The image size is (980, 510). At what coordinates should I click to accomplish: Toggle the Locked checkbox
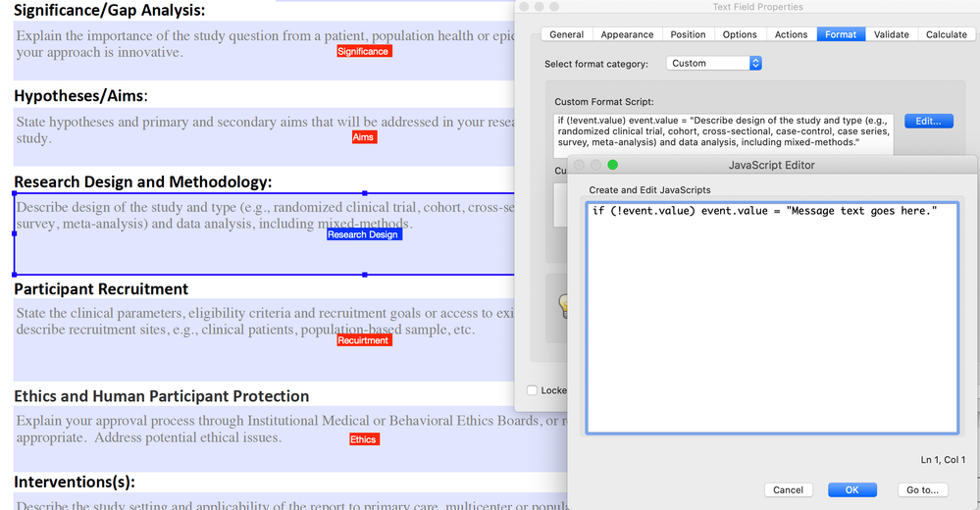click(x=532, y=390)
